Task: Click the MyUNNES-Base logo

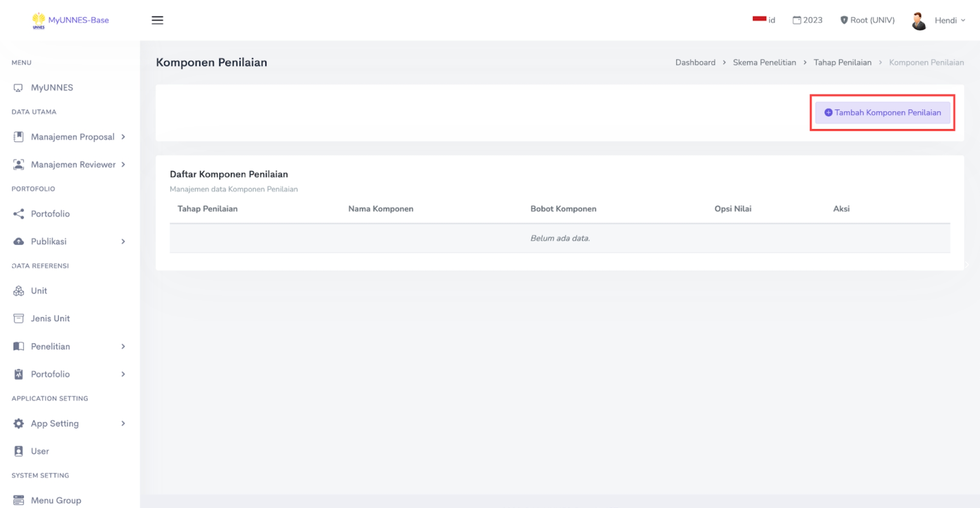Action: point(71,20)
